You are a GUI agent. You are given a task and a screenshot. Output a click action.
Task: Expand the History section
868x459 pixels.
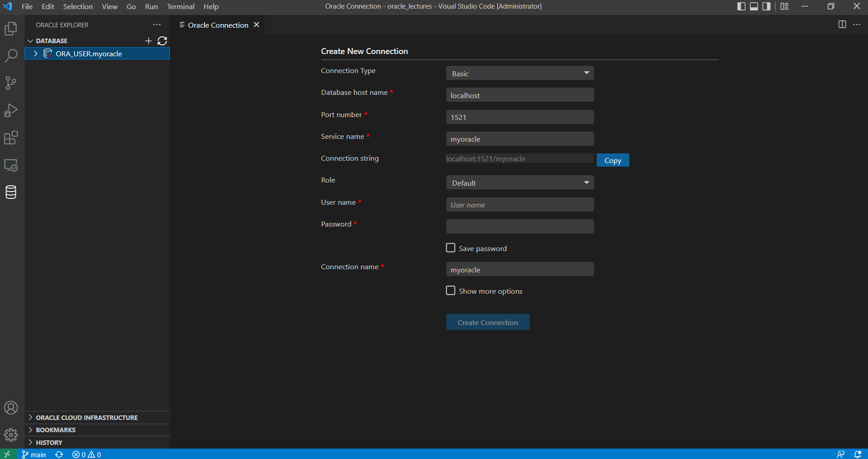(30, 442)
